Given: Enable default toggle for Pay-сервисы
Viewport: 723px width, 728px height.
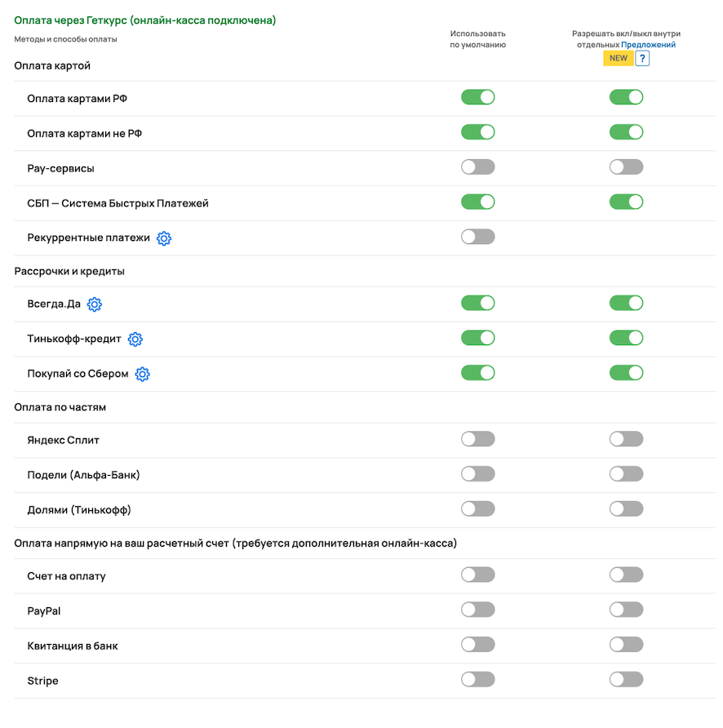Looking at the screenshot, I should pos(477,167).
